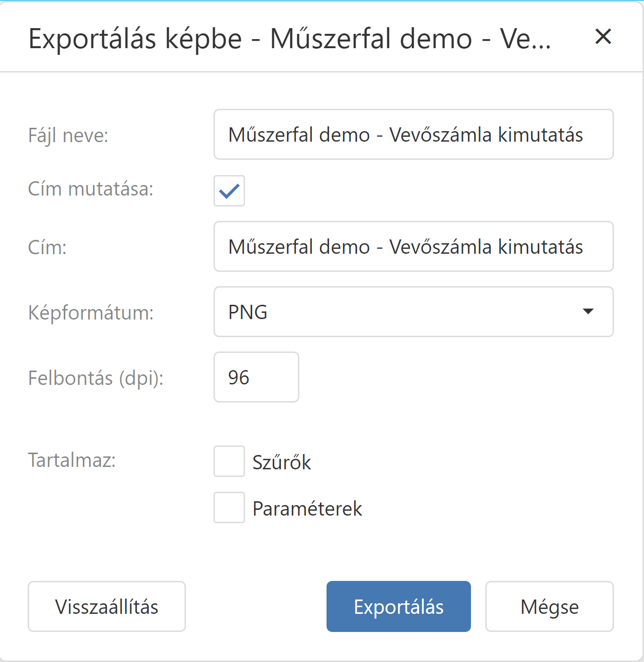This screenshot has width=644, height=662.
Task: Click the Képformátum label
Action: pos(91,313)
